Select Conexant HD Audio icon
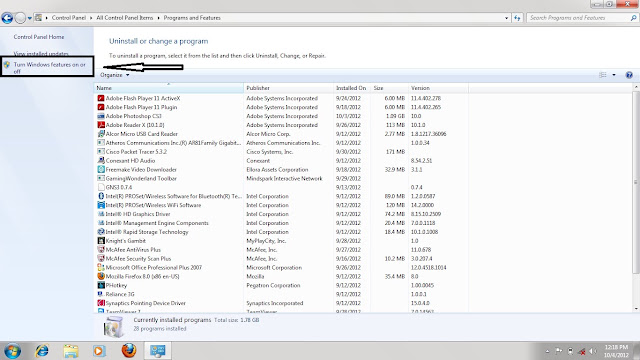This screenshot has height=360, width=640. [x=101, y=161]
